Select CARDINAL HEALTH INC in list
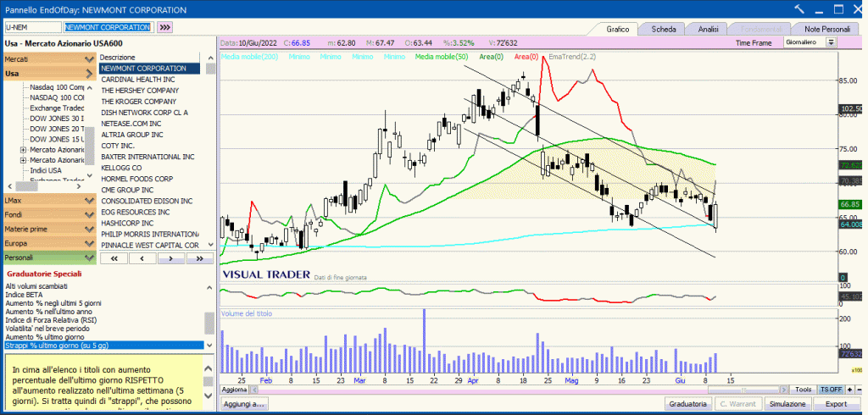Image resolution: width=868 pixels, height=415 pixels. pos(138,79)
